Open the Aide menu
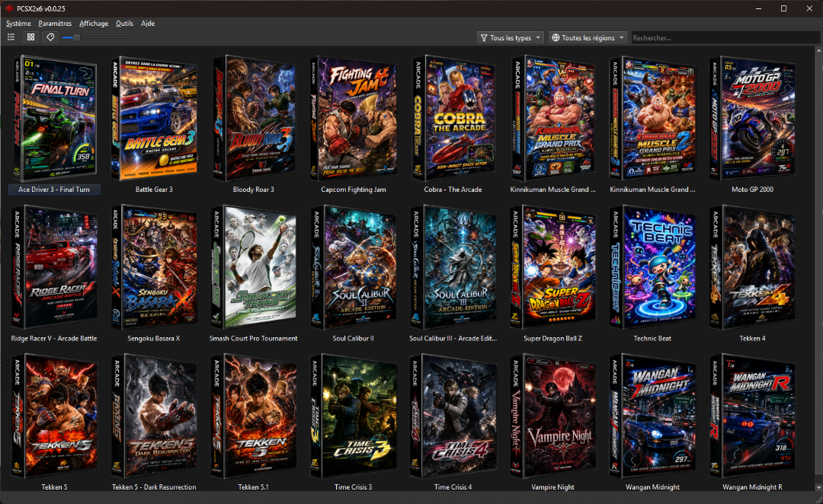This screenshot has height=504, width=823. (x=148, y=23)
